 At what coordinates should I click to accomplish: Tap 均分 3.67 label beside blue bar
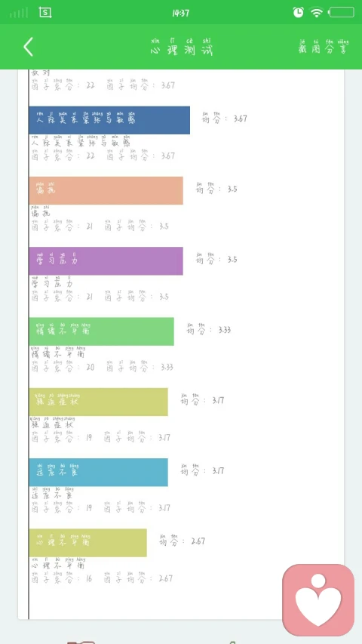tap(225, 117)
